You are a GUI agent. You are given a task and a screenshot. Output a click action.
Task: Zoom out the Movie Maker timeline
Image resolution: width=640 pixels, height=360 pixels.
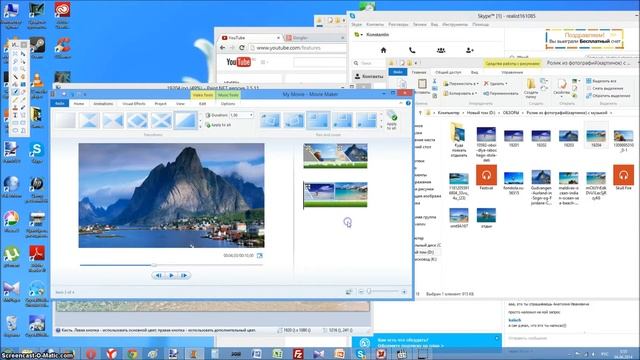pyautogui.click(x=361, y=291)
